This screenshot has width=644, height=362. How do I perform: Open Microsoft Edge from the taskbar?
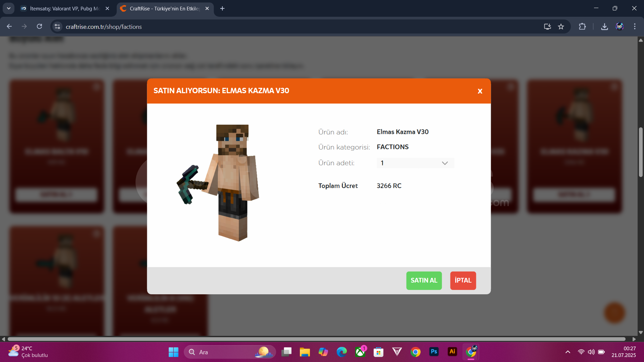(341, 352)
